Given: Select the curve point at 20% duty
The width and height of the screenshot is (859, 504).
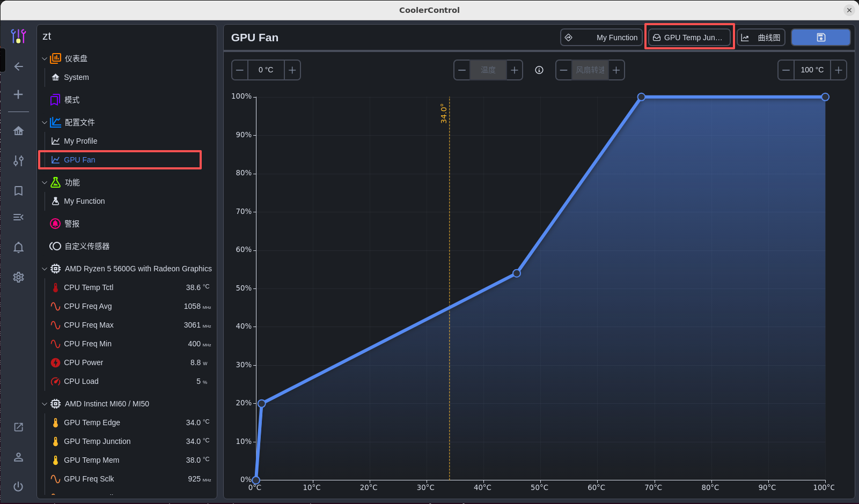Looking at the screenshot, I should (x=261, y=403).
